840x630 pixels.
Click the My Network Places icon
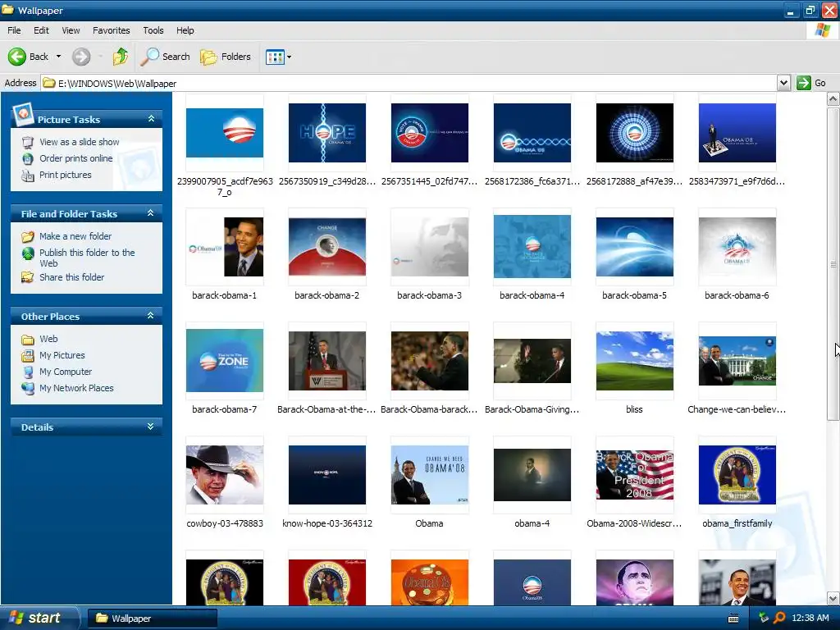pos(28,388)
